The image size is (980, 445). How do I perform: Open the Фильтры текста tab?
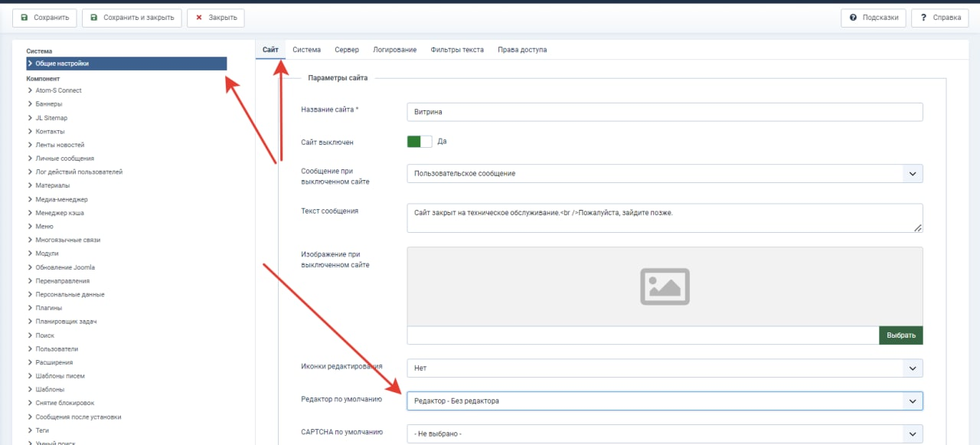coord(457,50)
